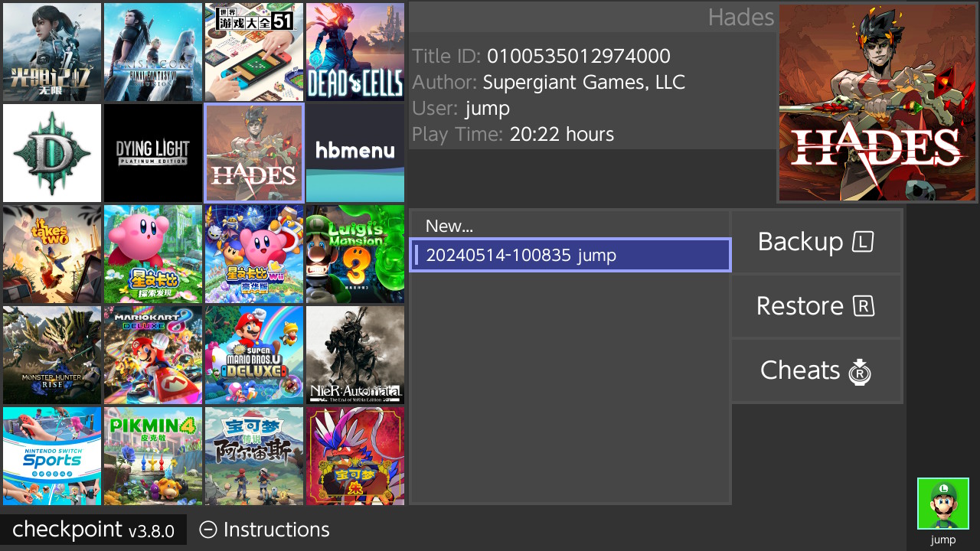This screenshot has height=551, width=980.
Task: Select the Luigi's Mansion 3 icon
Action: point(355,254)
